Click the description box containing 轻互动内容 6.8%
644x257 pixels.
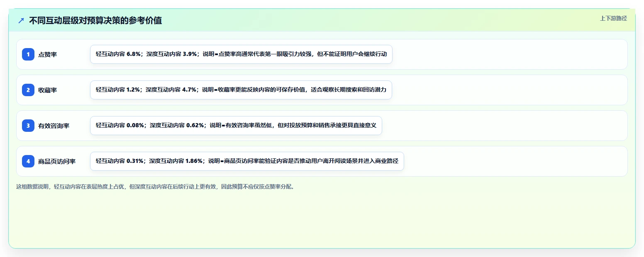click(x=241, y=54)
